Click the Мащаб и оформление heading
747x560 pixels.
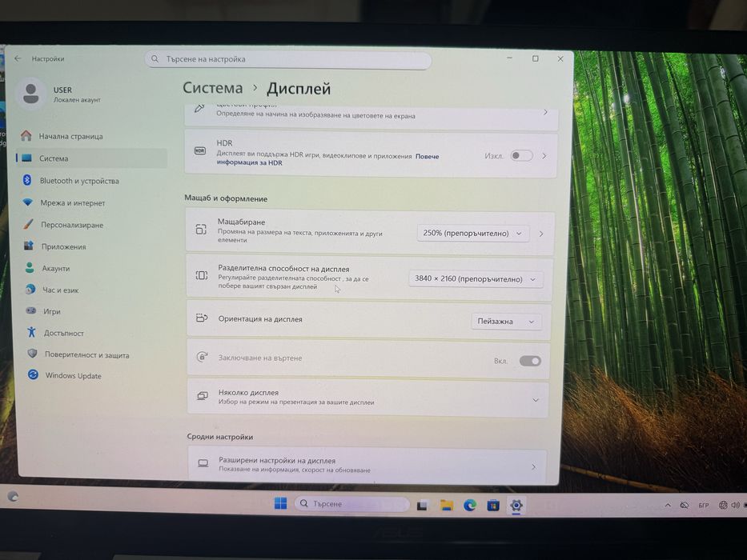point(226,198)
